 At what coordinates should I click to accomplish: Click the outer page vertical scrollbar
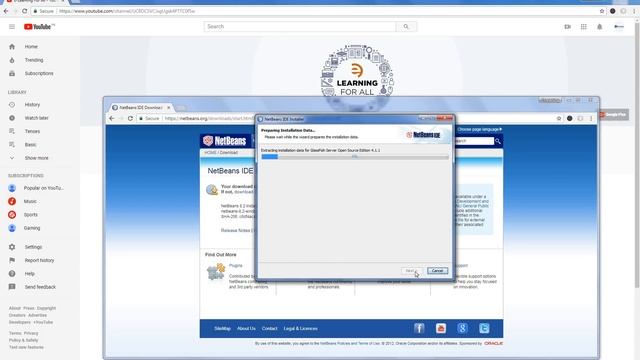[637, 155]
